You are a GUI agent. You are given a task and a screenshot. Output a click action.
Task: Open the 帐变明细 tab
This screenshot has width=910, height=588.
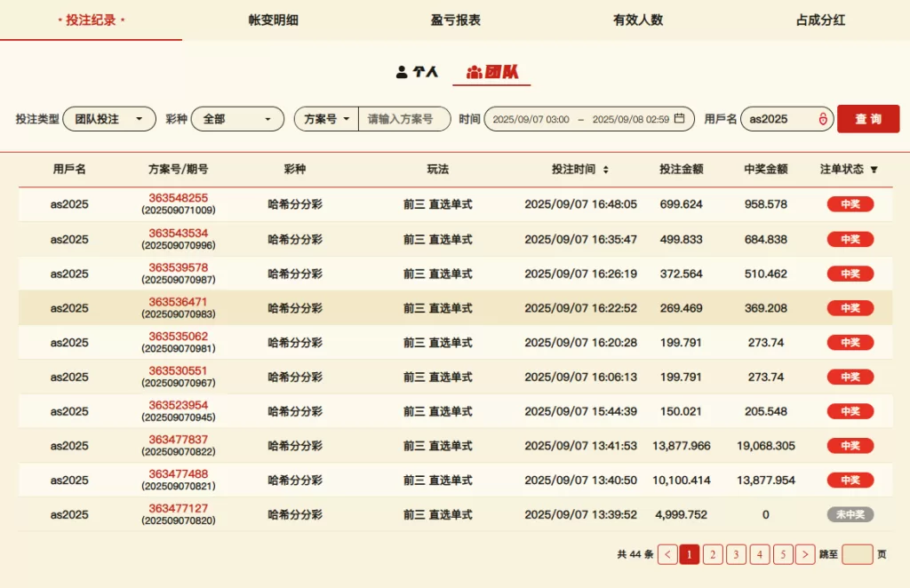[273, 20]
